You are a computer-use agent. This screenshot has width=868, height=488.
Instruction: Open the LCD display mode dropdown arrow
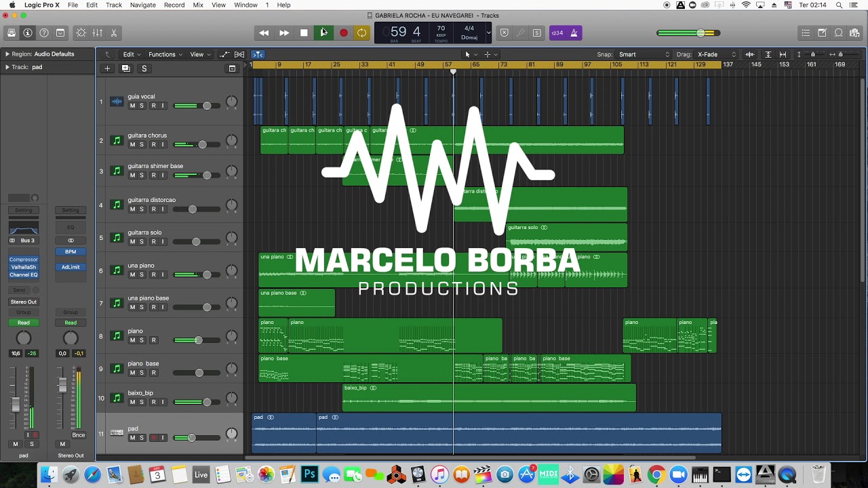pyautogui.click(x=488, y=33)
